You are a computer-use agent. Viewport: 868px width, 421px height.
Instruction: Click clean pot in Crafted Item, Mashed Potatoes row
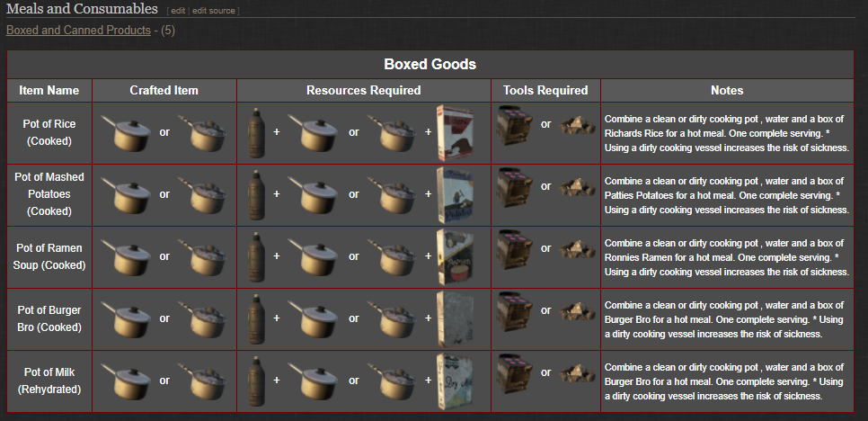coord(125,195)
